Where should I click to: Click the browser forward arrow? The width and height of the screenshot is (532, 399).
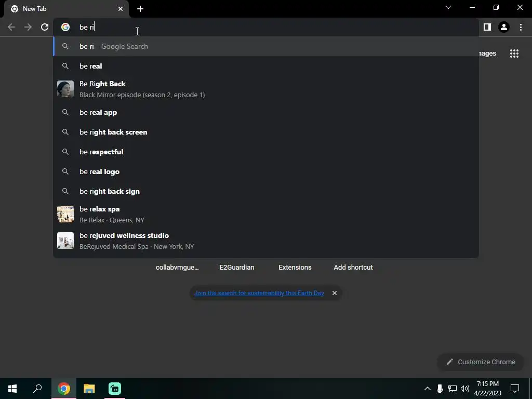[x=28, y=27]
